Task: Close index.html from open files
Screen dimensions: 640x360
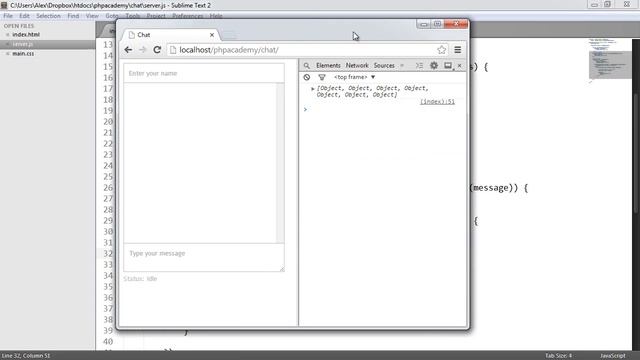Action: coord(7,35)
